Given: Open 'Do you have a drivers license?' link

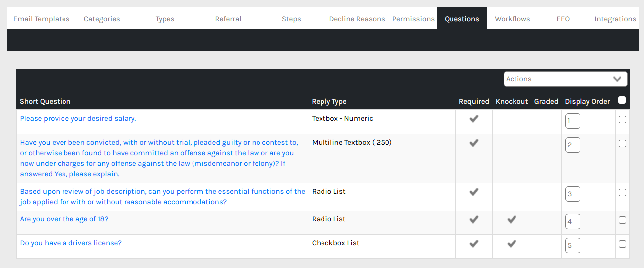Looking at the screenshot, I should pos(70,243).
